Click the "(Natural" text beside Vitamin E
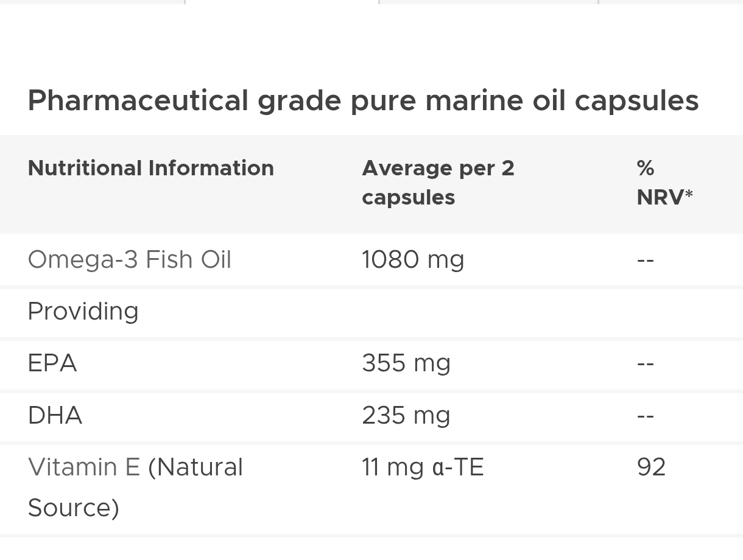743x560 pixels. pos(195,467)
